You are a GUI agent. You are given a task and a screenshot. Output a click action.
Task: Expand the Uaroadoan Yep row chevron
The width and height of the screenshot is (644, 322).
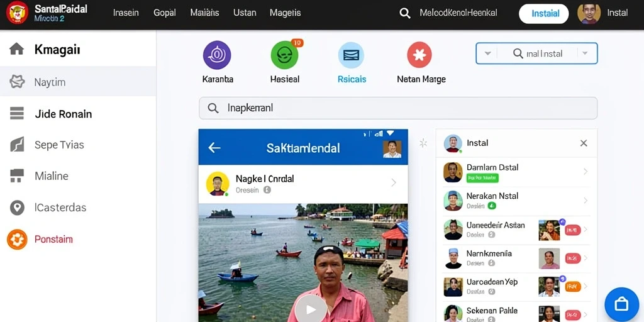click(586, 286)
